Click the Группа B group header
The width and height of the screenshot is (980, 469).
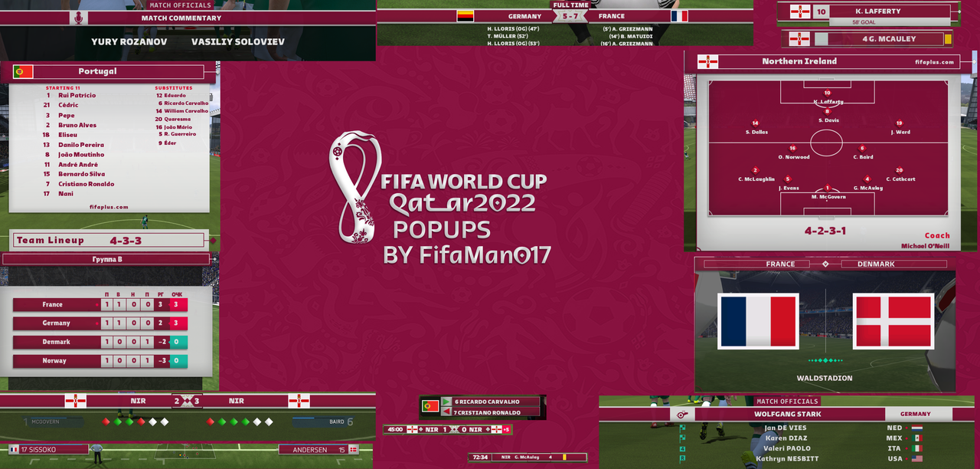click(x=107, y=259)
